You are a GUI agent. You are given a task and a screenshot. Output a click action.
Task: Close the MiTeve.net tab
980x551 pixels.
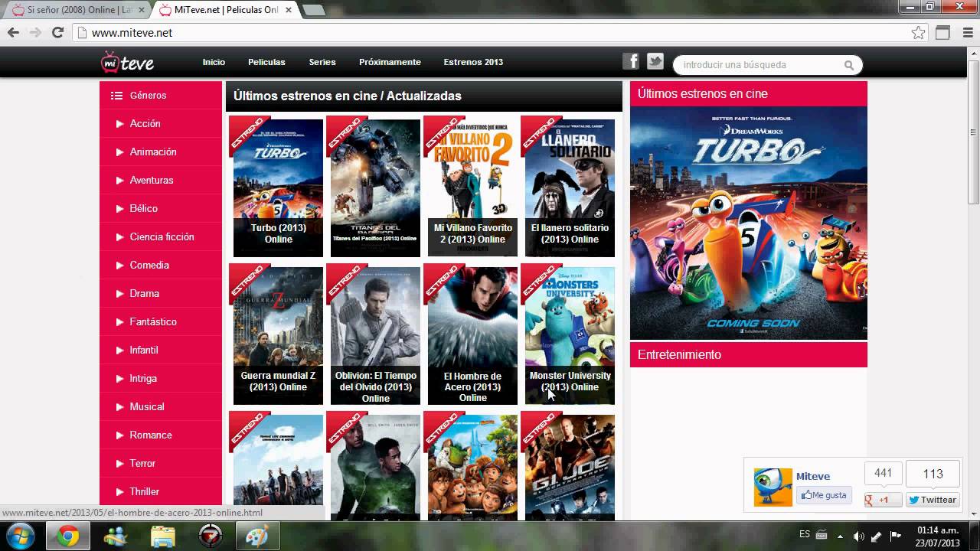(x=290, y=10)
